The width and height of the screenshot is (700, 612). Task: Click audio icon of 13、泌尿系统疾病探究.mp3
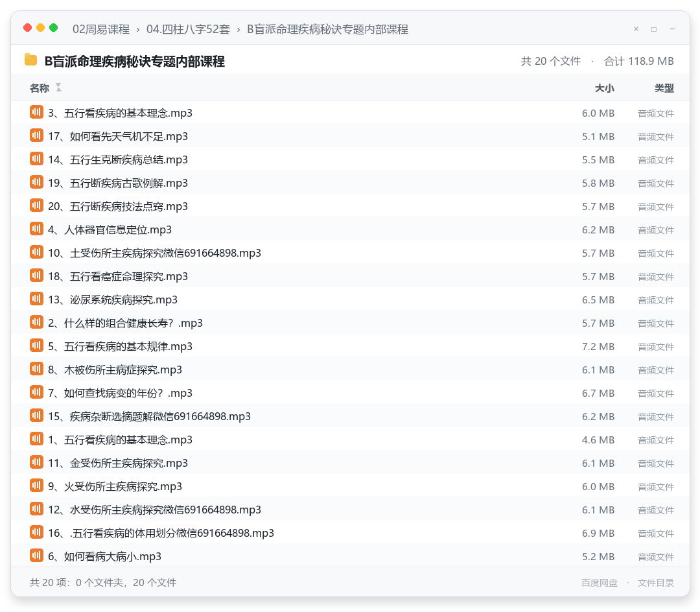tap(36, 299)
